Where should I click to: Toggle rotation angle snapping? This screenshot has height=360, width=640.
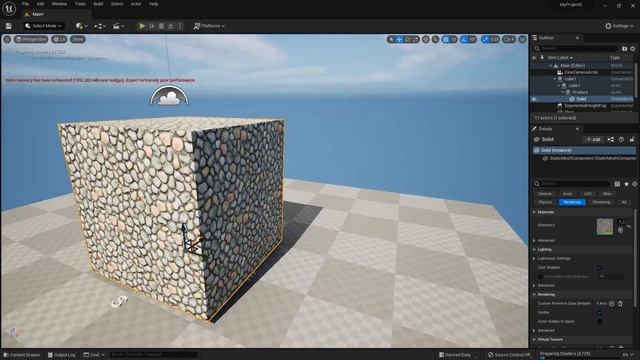464,39
